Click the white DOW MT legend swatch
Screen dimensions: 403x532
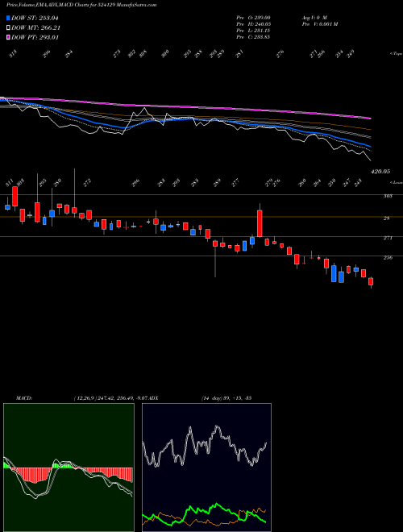(8, 28)
